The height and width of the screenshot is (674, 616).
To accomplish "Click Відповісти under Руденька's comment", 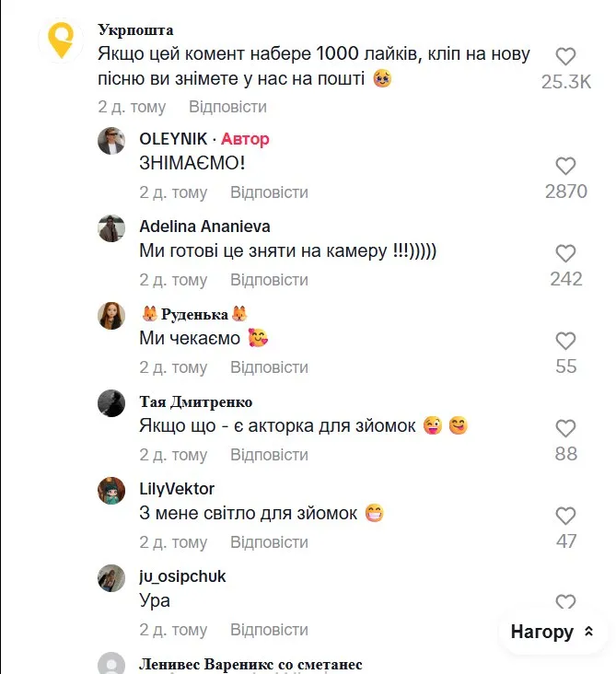I will point(269,367).
